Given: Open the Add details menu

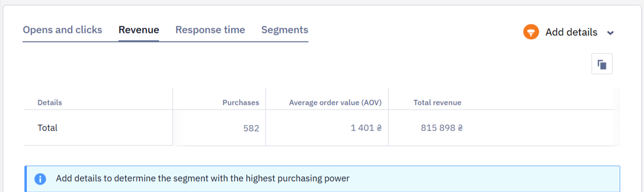Looking at the screenshot, I should 571,32.
